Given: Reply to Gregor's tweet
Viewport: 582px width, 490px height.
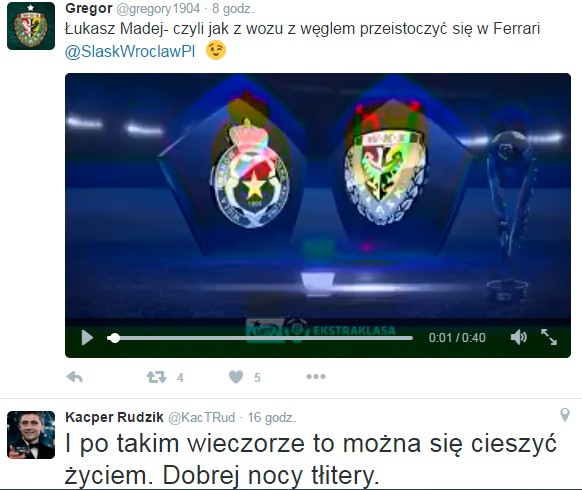Looking at the screenshot, I should 75,377.
